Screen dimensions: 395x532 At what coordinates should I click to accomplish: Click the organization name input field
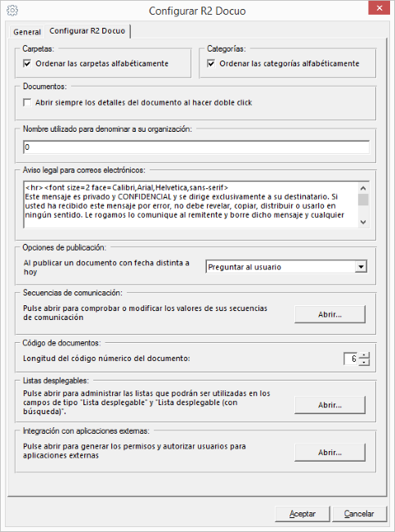(x=196, y=147)
